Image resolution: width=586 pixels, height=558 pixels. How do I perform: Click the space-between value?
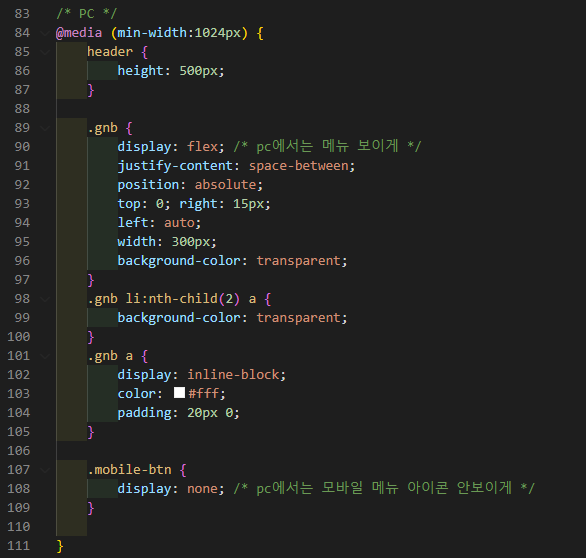(299, 166)
